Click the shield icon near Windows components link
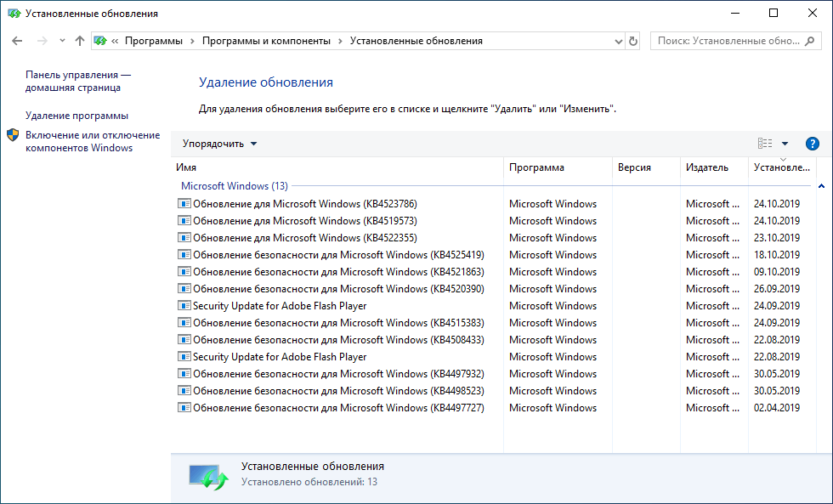 12,134
